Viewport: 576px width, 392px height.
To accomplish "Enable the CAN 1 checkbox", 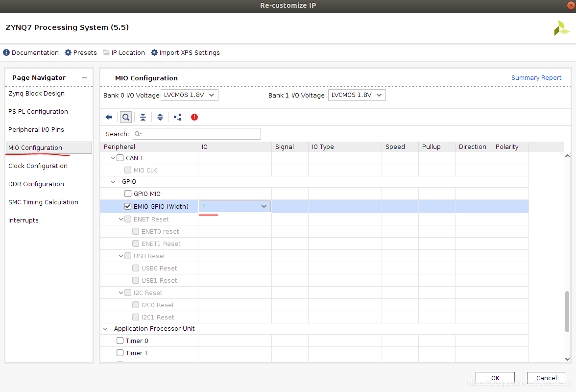I will pyautogui.click(x=120, y=158).
